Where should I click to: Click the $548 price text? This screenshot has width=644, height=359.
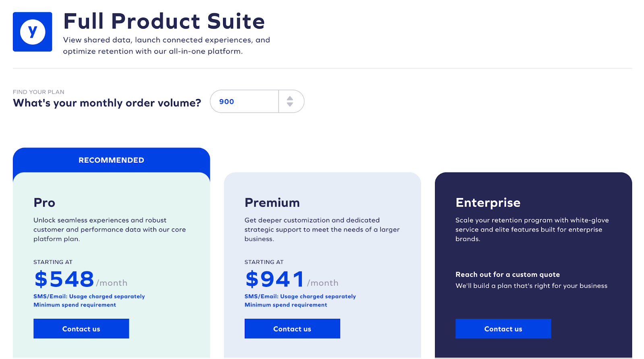coord(64,279)
